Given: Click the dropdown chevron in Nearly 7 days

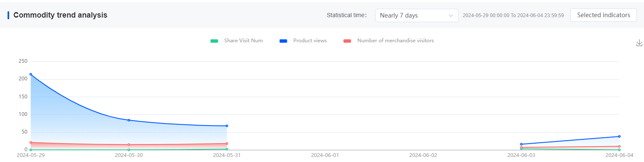Looking at the screenshot, I should 450,15.
